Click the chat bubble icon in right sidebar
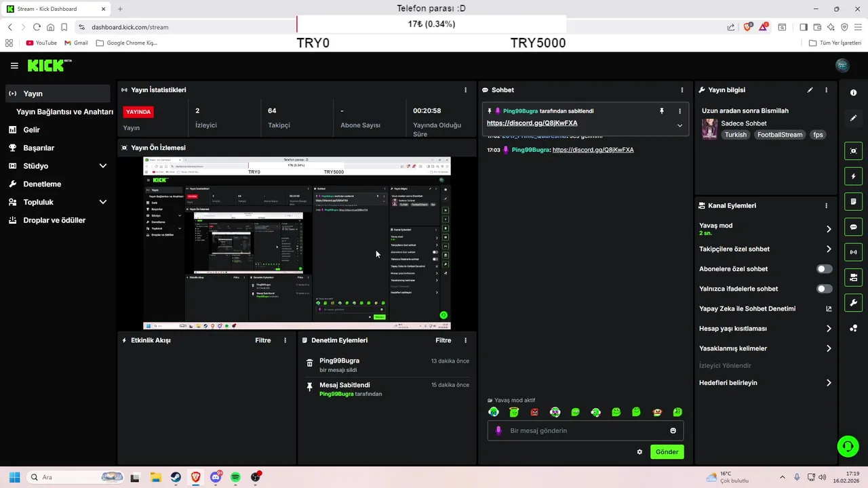This screenshot has height=488, width=868. tap(853, 227)
